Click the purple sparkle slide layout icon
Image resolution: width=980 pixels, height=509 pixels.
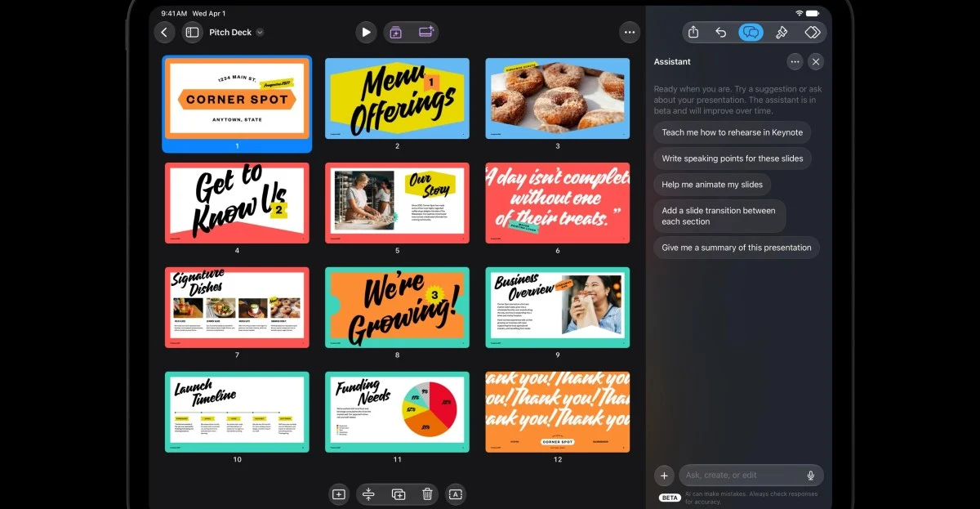(x=425, y=33)
